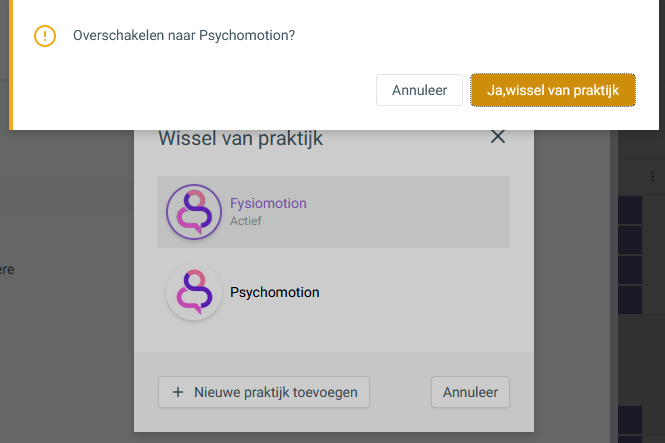The image size is (665, 443).
Task: Click the Psychomotion practice logo
Action: tap(194, 292)
